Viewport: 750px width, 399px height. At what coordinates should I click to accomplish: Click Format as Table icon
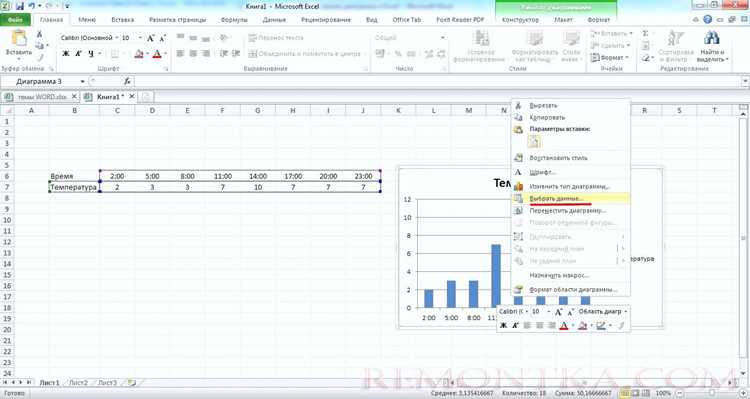coord(535,38)
